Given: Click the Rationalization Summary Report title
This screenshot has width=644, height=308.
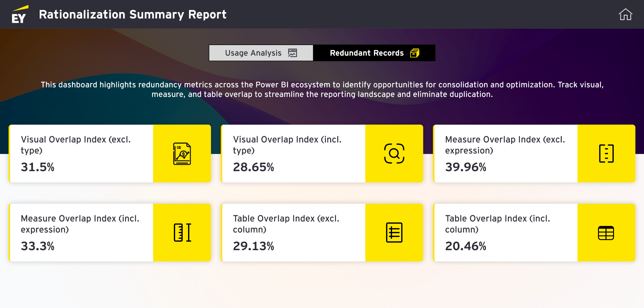Looking at the screenshot, I should point(132,14).
